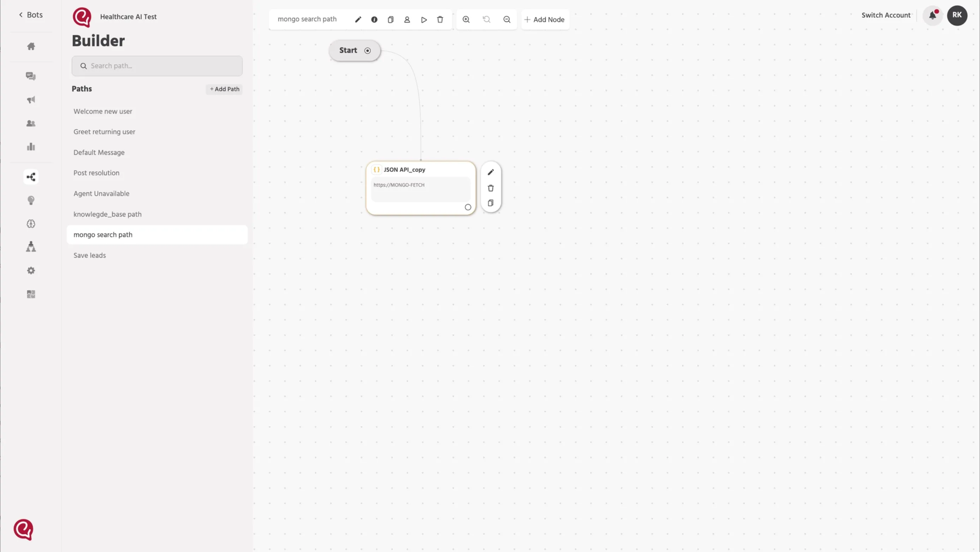Duplicate the JSON API_copy node

pyautogui.click(x=491, y=203)
